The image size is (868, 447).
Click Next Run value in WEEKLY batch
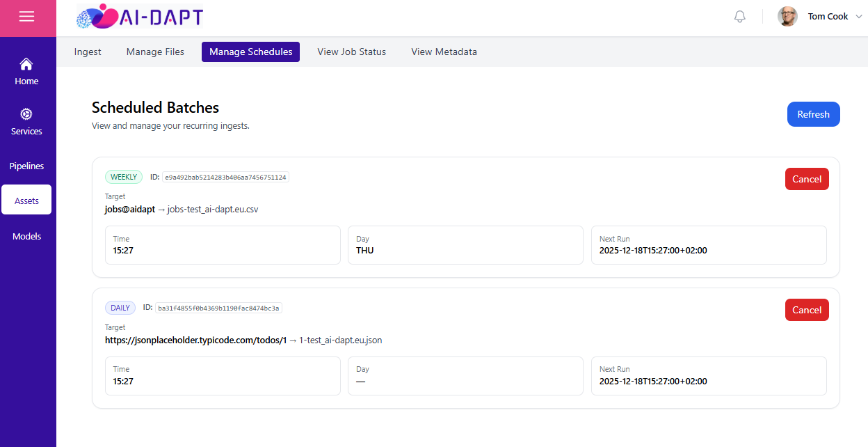click(653, 251)
